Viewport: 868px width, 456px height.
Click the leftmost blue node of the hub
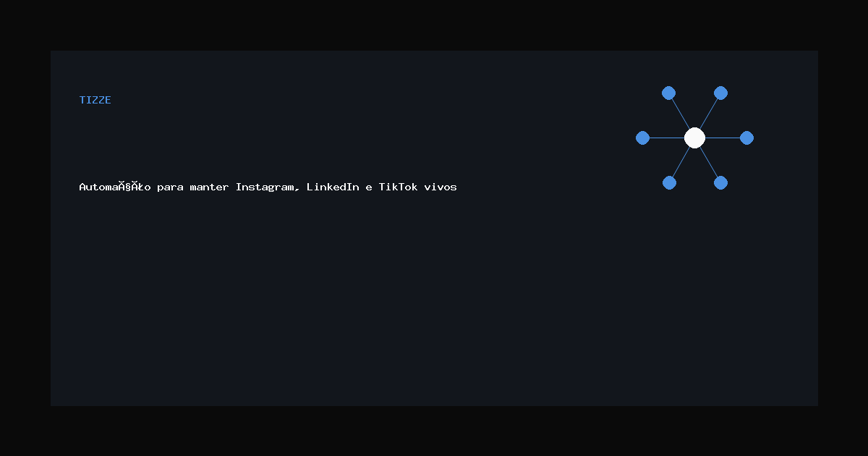(x=642, y=138)
